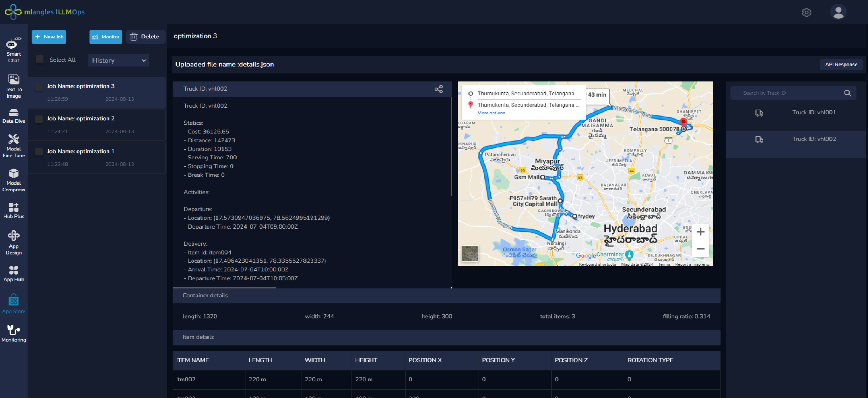Click the share icon for Truck vhl002
The image size is (868, 398).
438,89
